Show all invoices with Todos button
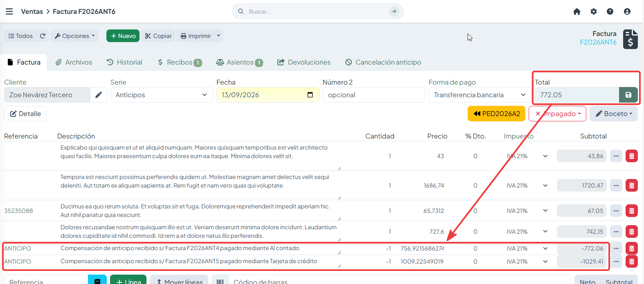 pyautogui.click(x=20, y=36)
